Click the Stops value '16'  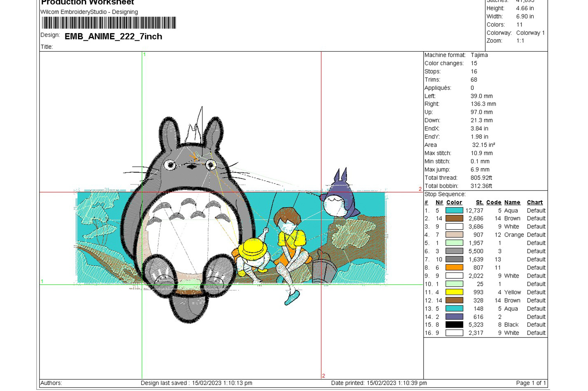pos(474,72)
